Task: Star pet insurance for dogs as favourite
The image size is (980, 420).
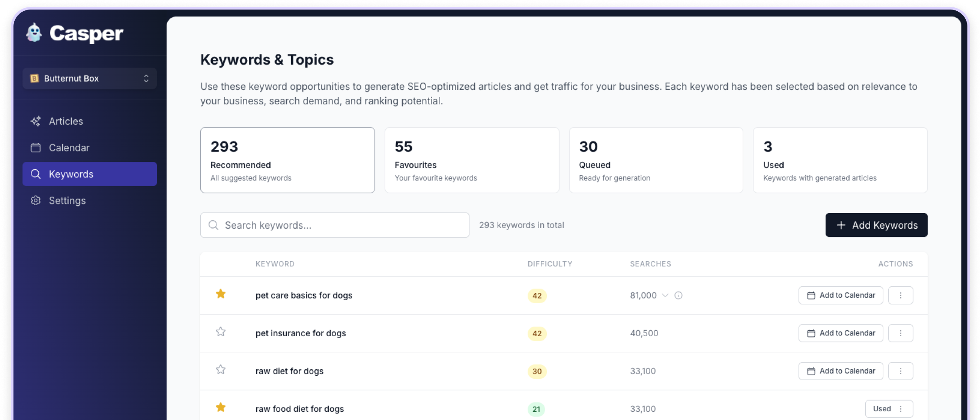Action: click(x=221, y=332)
